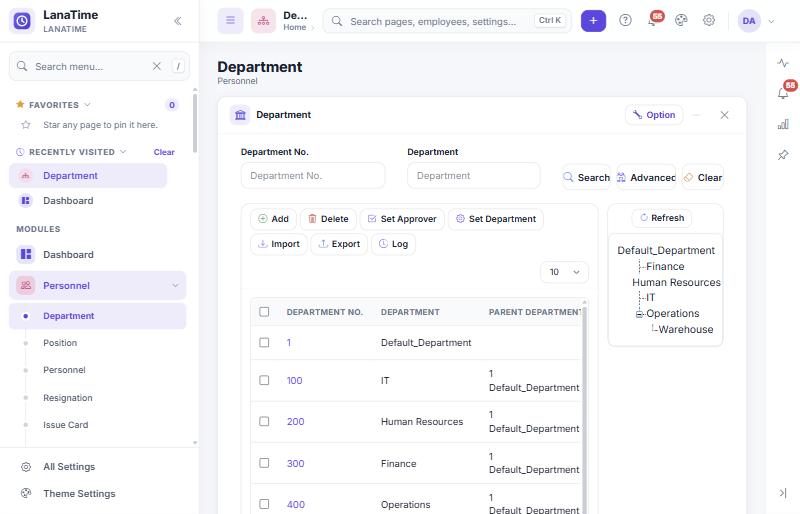The width and height of the screenshot is (800, 514).
Task: Open Department in Recently Visited
Action: pos(88,176)
